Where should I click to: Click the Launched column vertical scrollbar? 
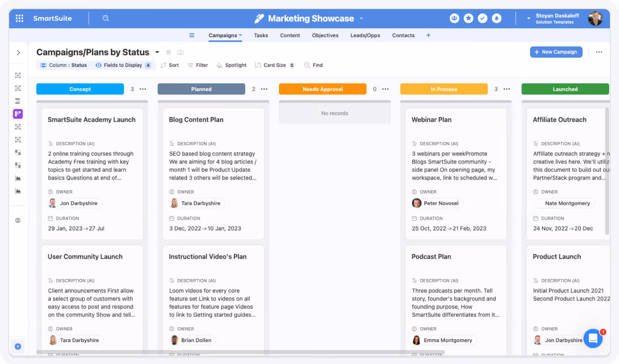[607, 171]
